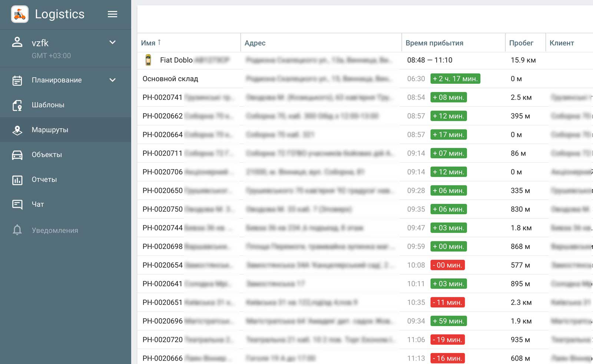593x364 pixels.
Task: Select order PH-0020651
Action: [x=365, y=302]
